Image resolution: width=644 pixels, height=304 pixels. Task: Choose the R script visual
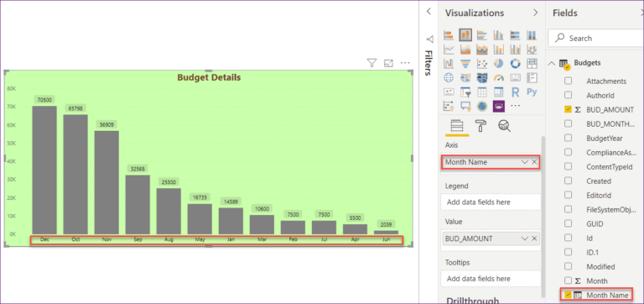point(515,92)
